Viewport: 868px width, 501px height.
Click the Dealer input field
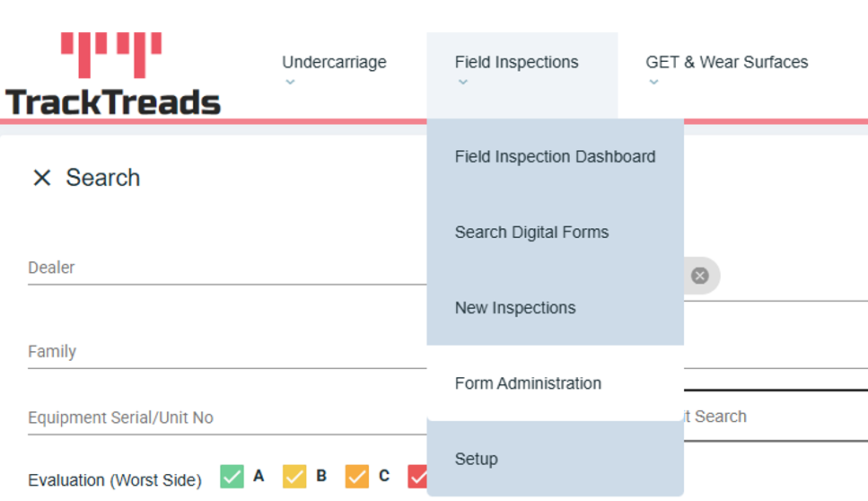click(x=224, y=268)
